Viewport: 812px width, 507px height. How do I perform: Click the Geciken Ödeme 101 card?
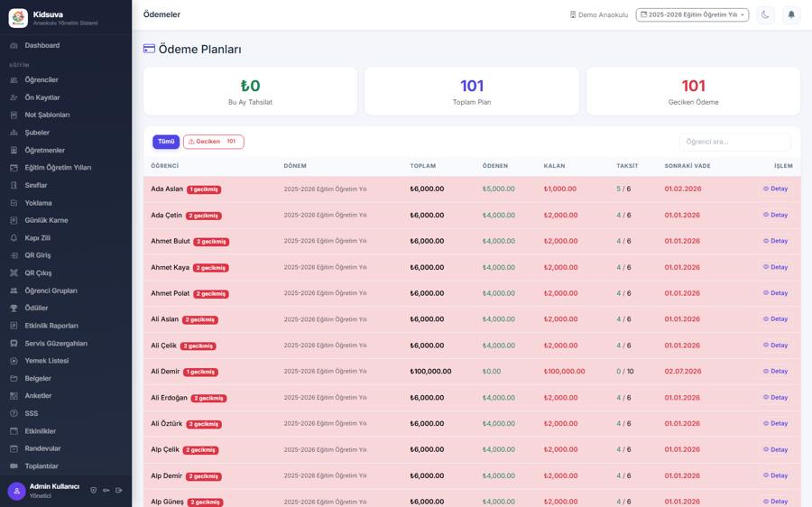coord(693,91)
